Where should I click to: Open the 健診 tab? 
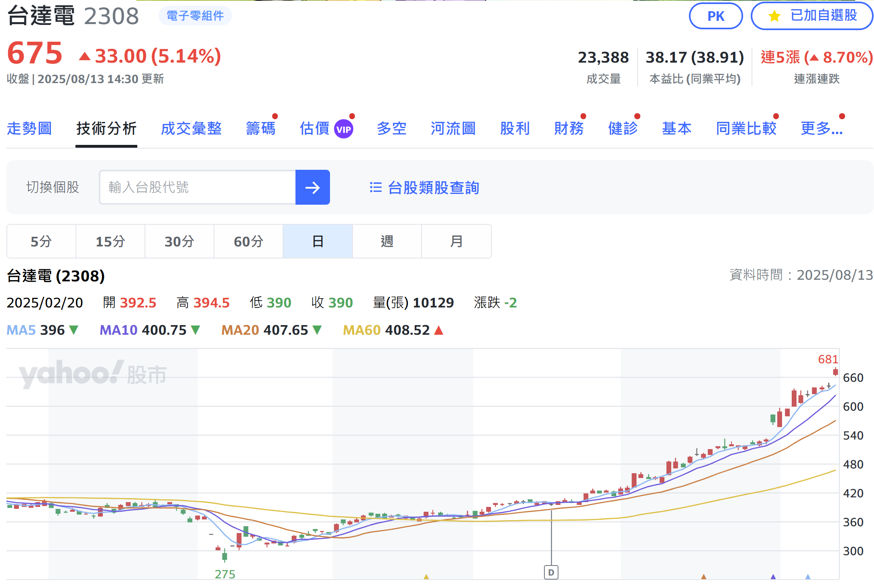623,128
